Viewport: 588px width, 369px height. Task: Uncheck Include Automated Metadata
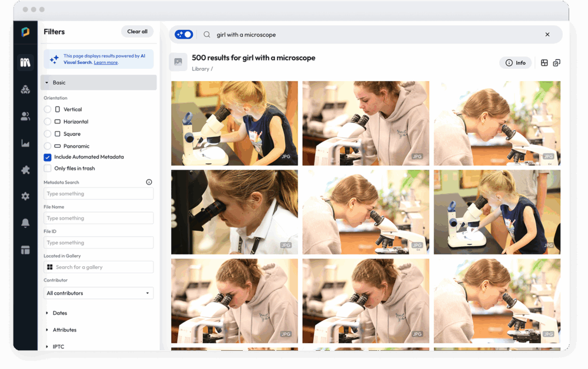point(47,157)
